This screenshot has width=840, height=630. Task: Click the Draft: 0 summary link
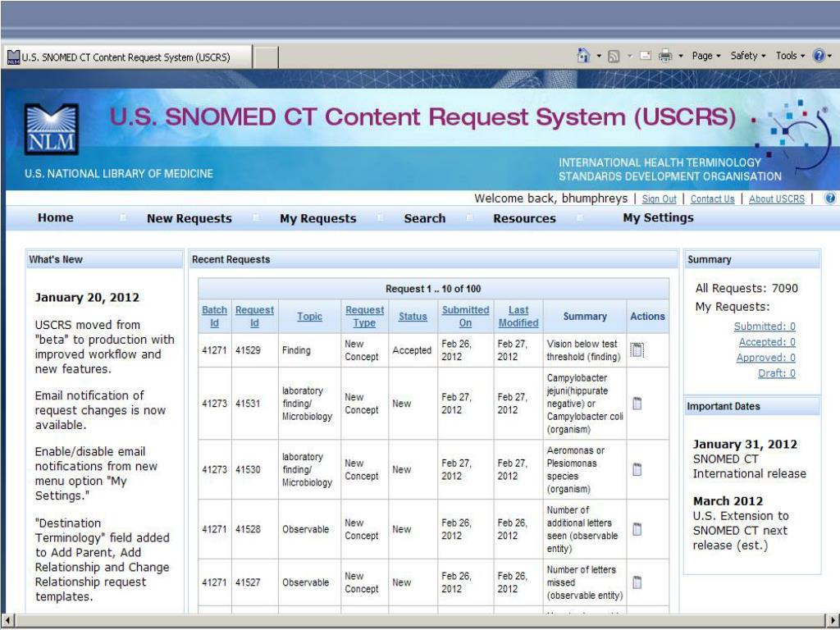click(x=777, y=373)
